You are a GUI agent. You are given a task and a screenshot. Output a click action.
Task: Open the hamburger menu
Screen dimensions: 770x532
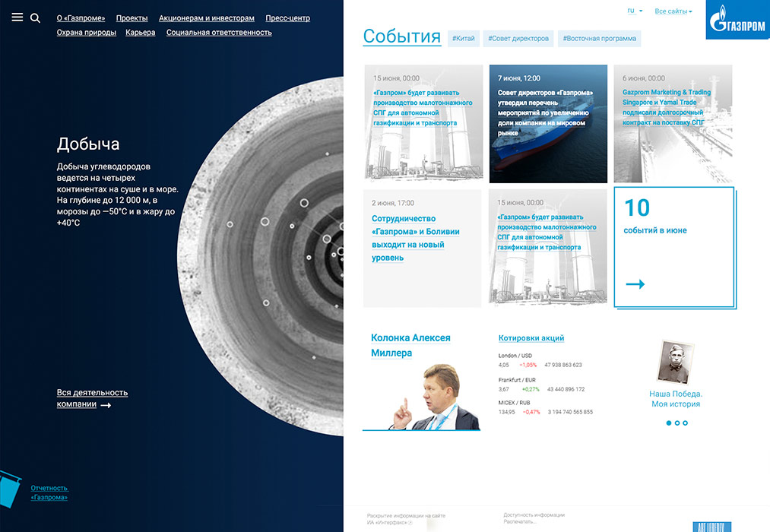[x=17, y=17]
